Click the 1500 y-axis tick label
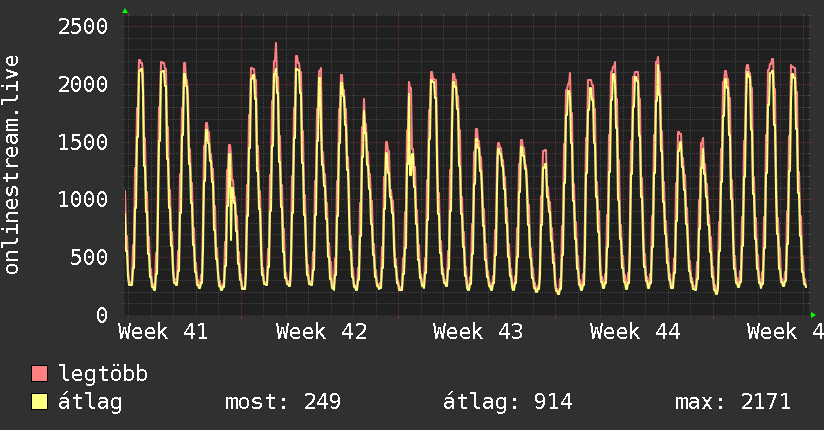The image size is (824, 430). [83, 142]
